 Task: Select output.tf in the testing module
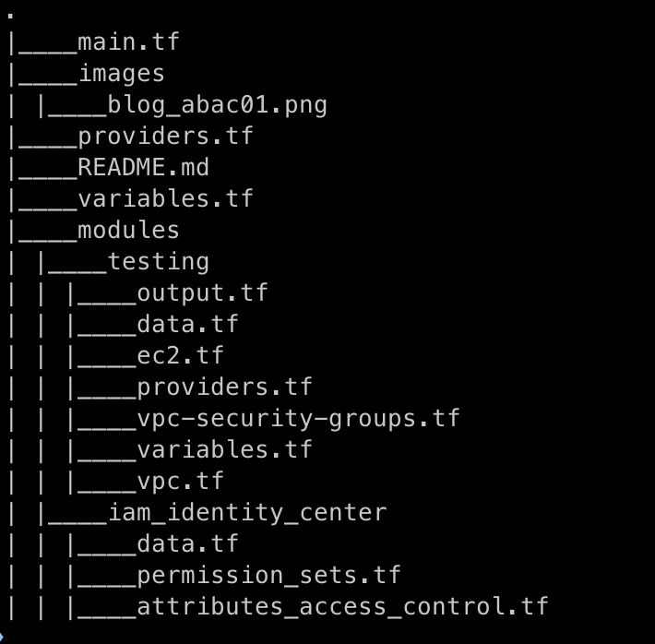(x=202, y=293)
